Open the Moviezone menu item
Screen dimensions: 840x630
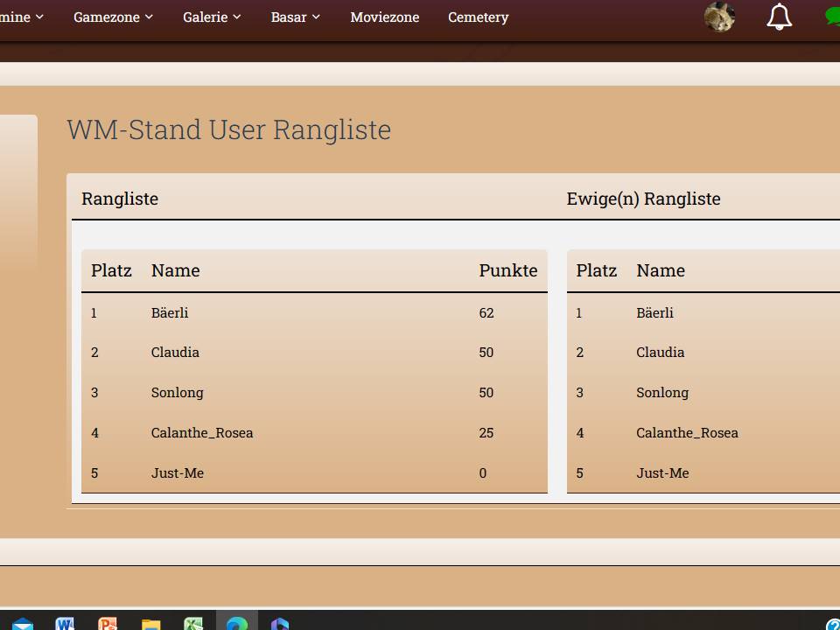384,17
